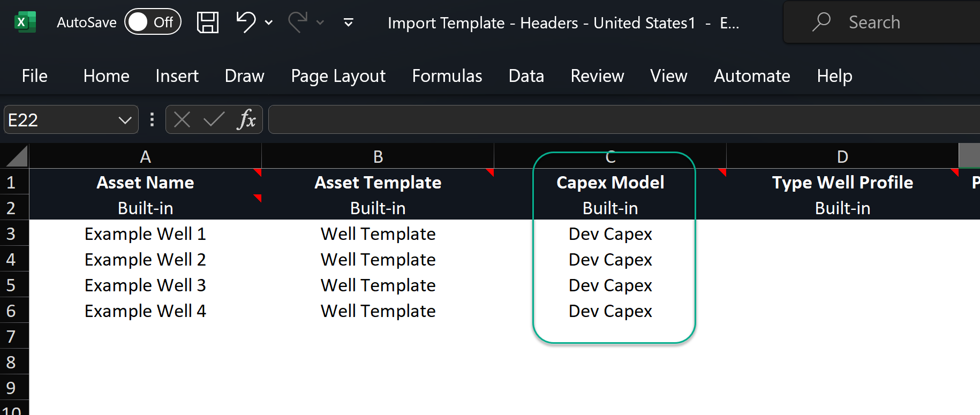980x415 pixels.
Task: Click the Excel app logo icon
Action: [x=25, y=22]
